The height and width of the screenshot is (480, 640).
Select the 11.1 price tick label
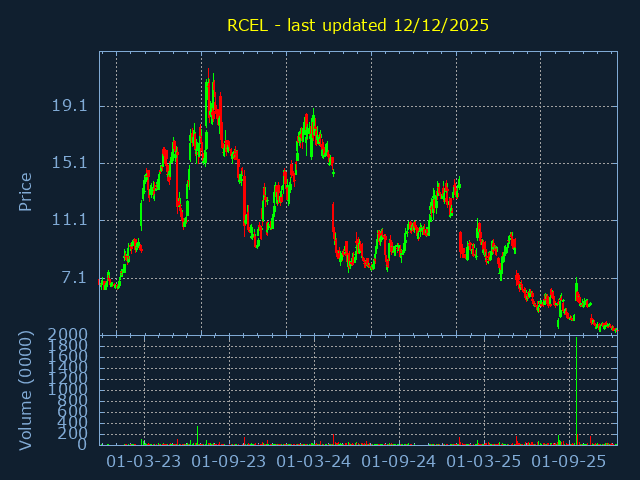pyautogui.click(x=70, y=220)
